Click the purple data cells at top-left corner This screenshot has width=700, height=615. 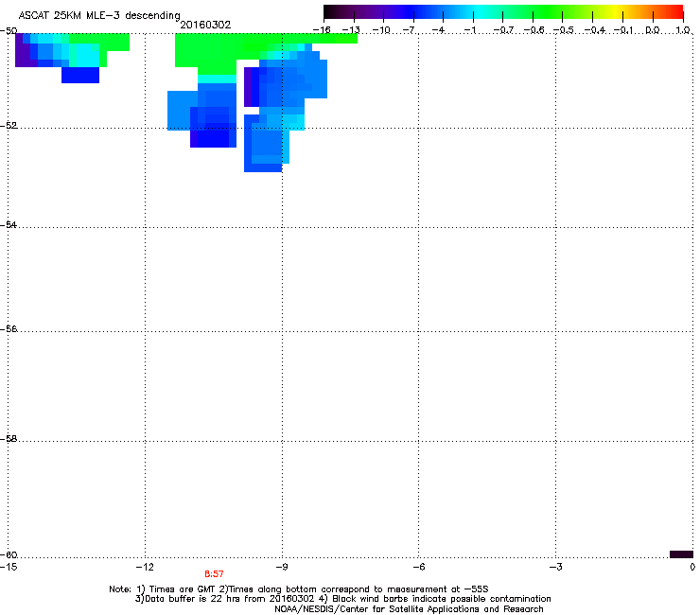point(23,55)
